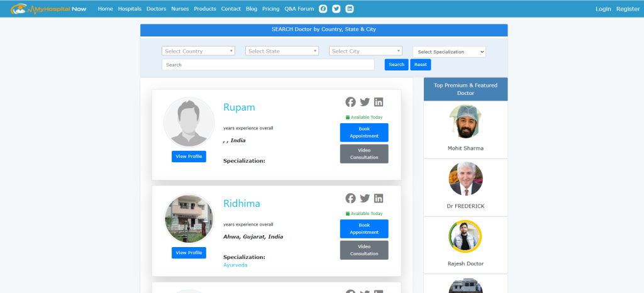Click the Mohit Sharma name text
Image resolution: width=644 pixels, height=293 pixels.
[465, 148]
